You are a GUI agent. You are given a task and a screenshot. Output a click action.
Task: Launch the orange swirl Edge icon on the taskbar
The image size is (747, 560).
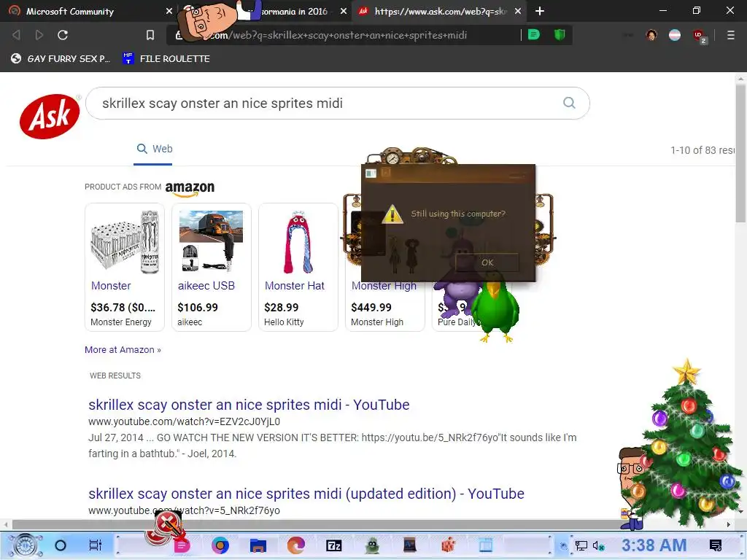pos(296,545)
